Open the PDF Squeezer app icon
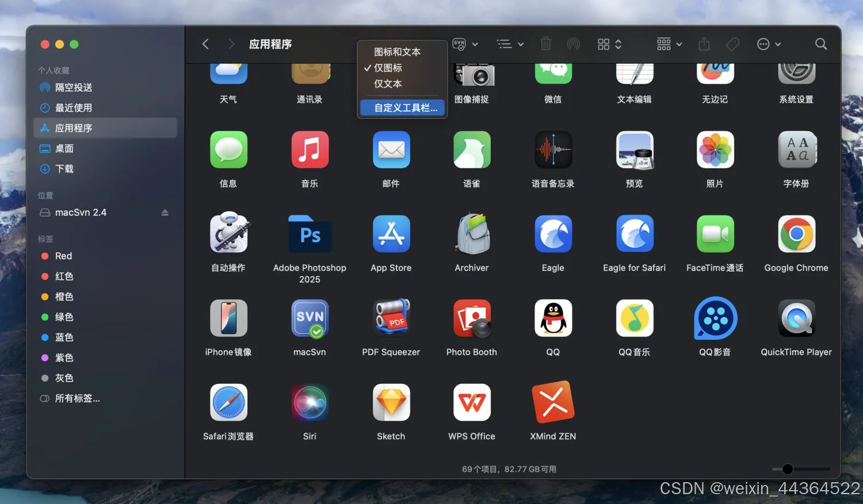The height and width of the screenshot is (504, 863). pos(391,318)
